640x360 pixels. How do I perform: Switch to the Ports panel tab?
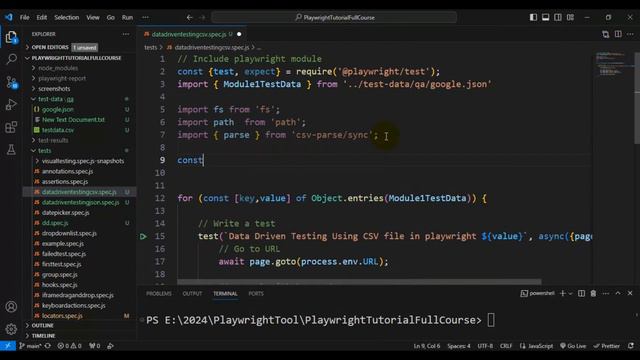[256, 293]
